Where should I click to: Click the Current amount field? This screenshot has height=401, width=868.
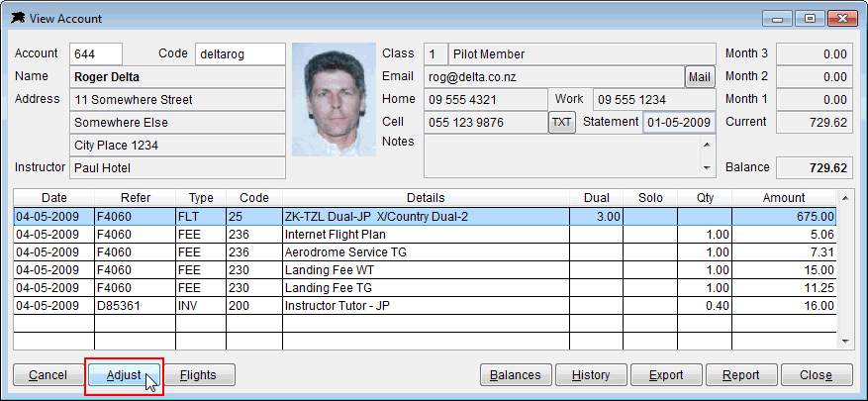(815, 123)
